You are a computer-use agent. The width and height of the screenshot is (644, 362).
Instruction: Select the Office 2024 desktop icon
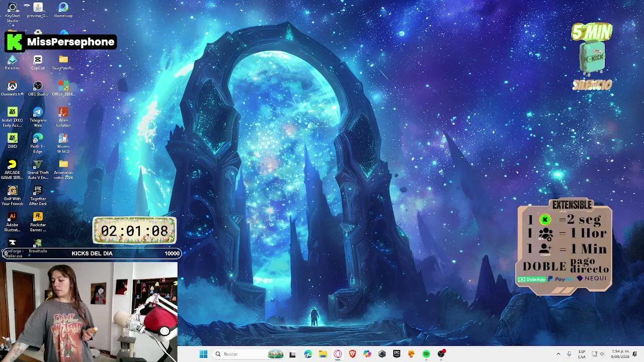63,88
